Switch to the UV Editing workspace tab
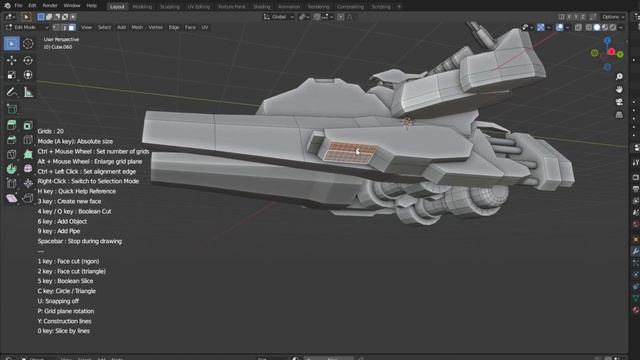This screenshot has height=360, width=640. point(198,7)
